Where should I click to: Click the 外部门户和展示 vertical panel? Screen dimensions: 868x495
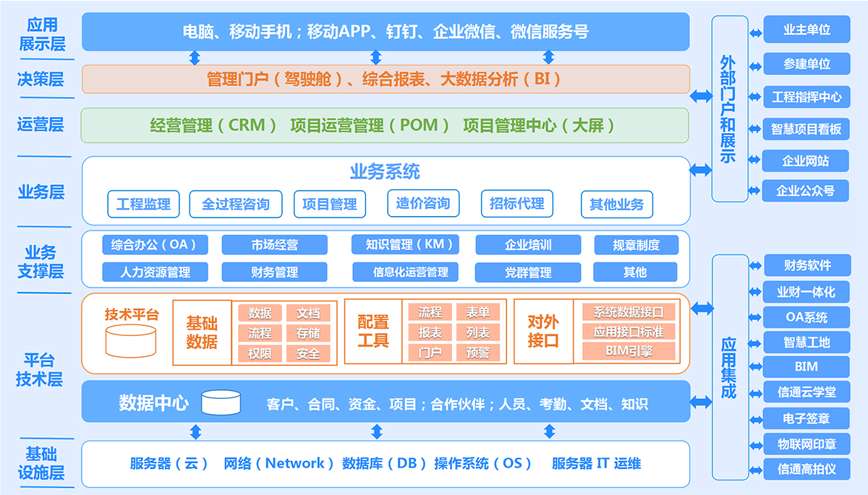pos(728,108)
